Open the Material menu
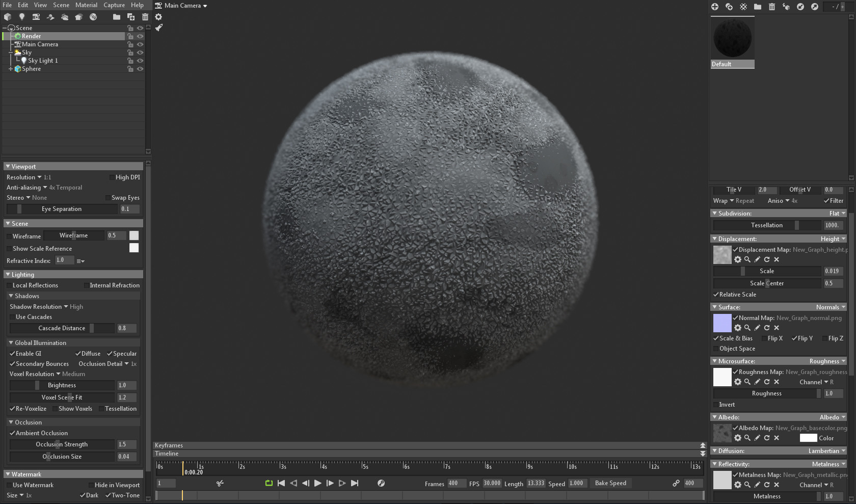856x504 pixels. pos(86,5)
